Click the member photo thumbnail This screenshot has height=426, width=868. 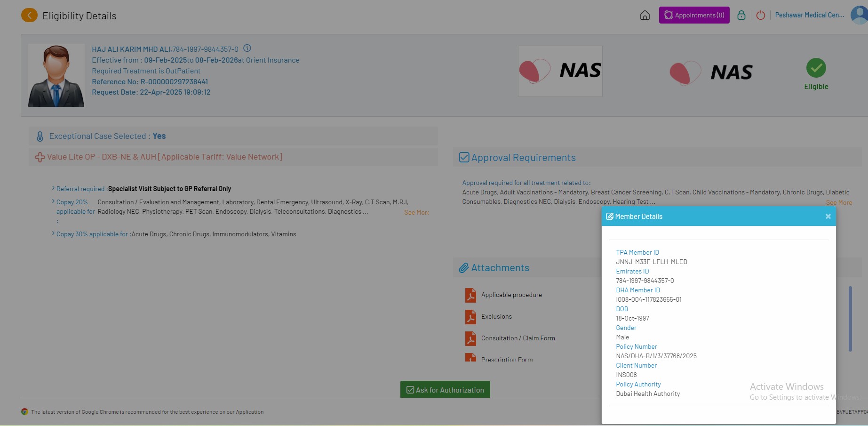click(56, 75)
